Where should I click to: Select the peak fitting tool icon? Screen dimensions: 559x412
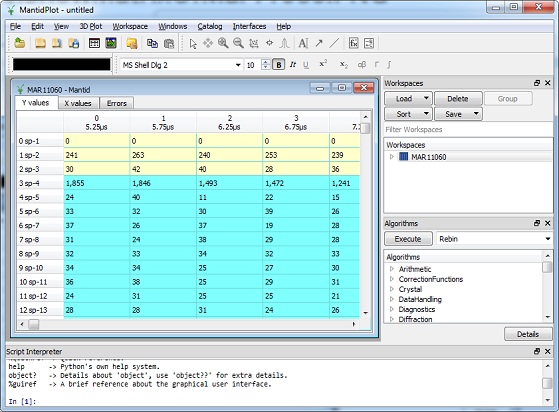[284, 43]
